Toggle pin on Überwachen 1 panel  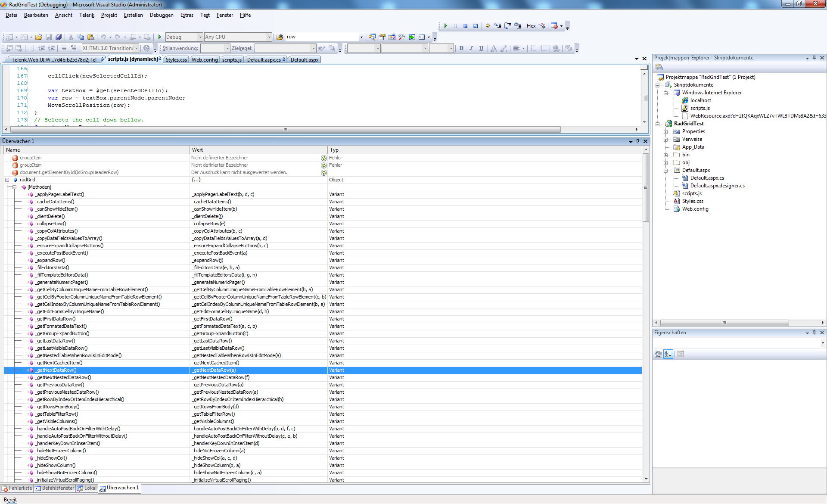(x=638, y=141)
